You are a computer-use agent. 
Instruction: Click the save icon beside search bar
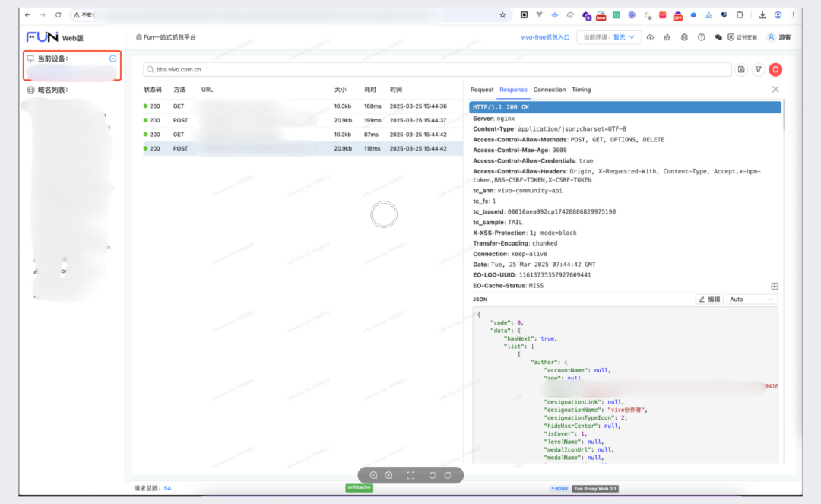741,70
